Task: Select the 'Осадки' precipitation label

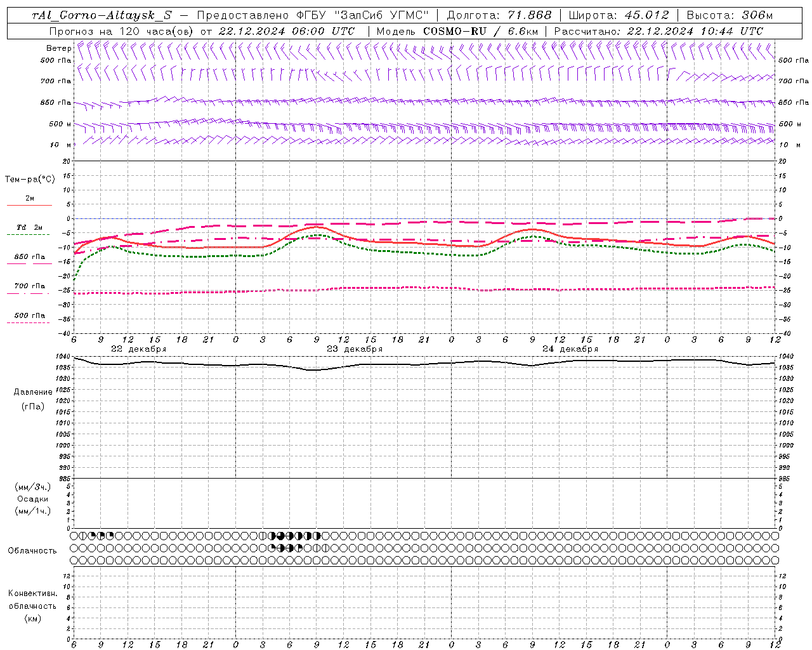Action: [x=33, y=499]
